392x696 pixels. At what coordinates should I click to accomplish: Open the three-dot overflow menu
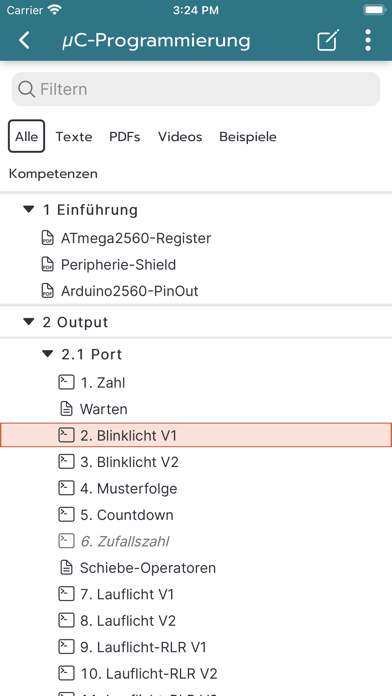click(368, 40)
